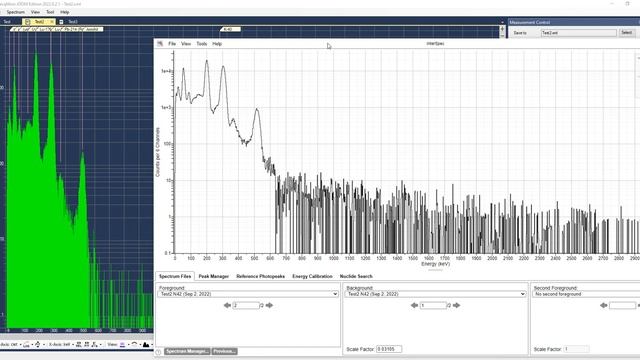This screenshot has width=640, height=360.
Task: Open the View line-style dropdown arrow
Action: [x=129, y=345]
